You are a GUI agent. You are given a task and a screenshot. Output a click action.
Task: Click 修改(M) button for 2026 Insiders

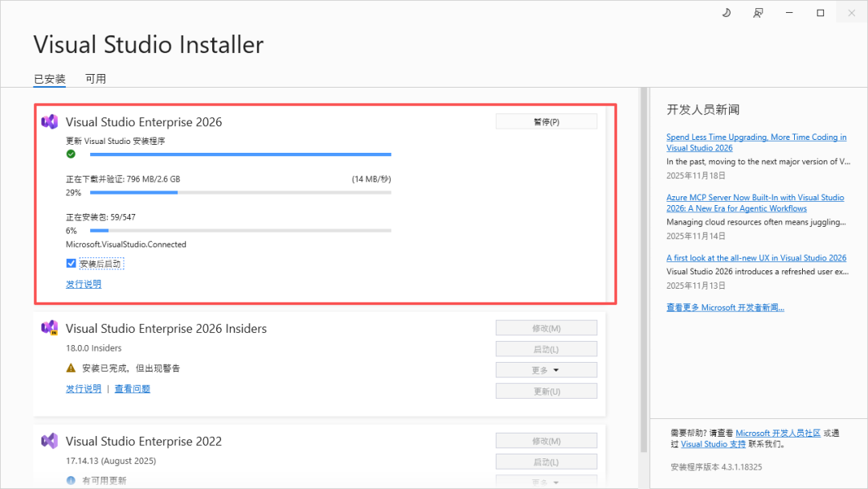pyautogui.click(x=546, y=328)
